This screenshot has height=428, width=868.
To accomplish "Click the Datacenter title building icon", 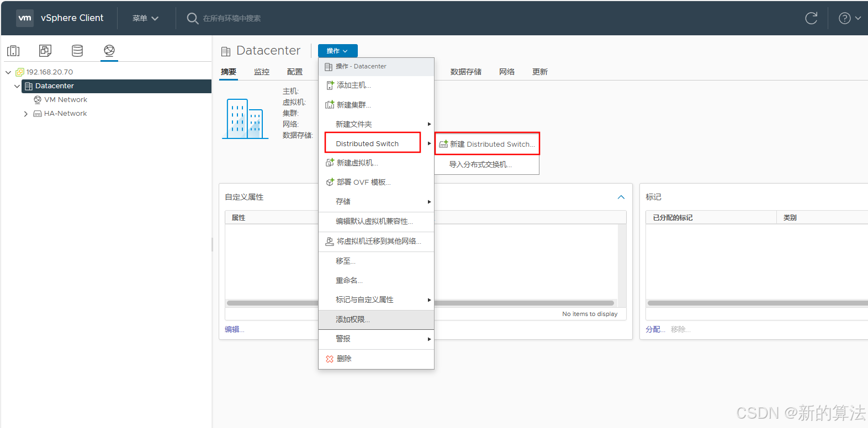I will (226, 51).
